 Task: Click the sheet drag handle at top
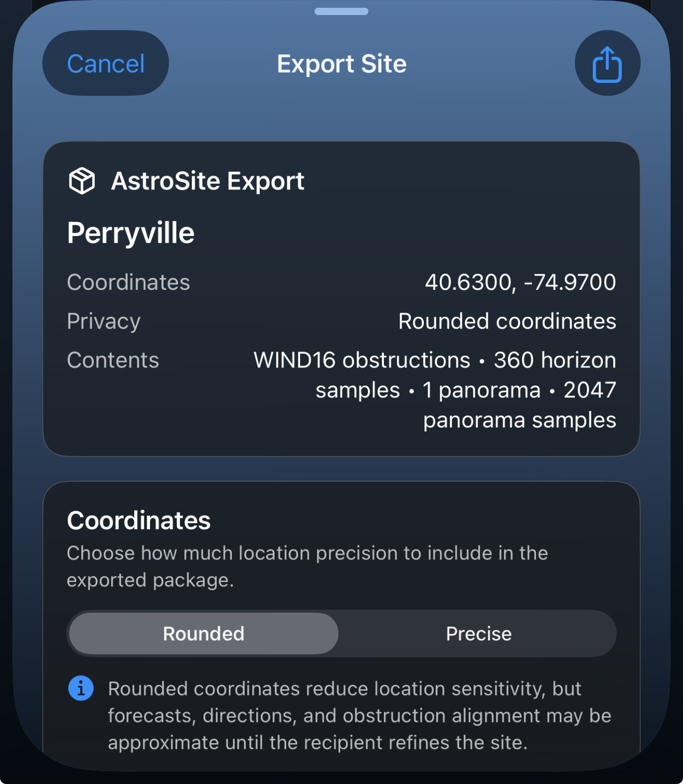[x=341, y=11]
